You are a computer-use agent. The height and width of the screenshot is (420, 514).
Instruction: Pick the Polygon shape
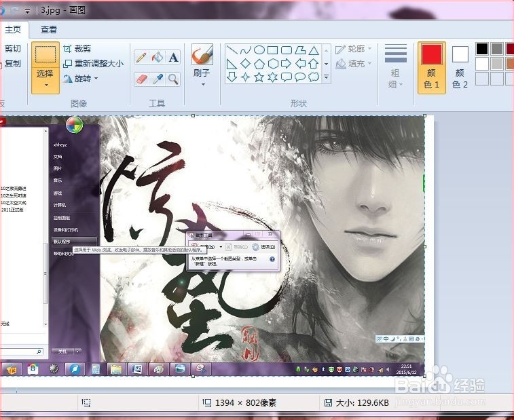pos(300,50)
